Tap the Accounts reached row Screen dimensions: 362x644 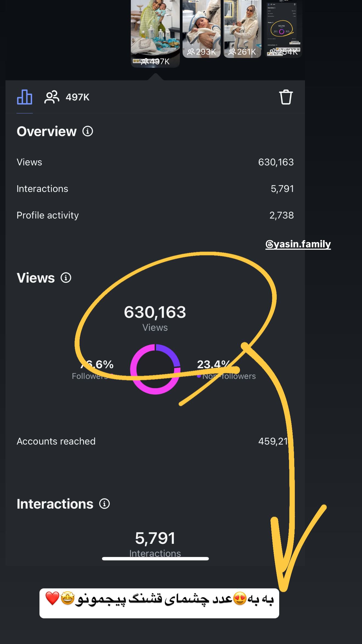(155, 441)
